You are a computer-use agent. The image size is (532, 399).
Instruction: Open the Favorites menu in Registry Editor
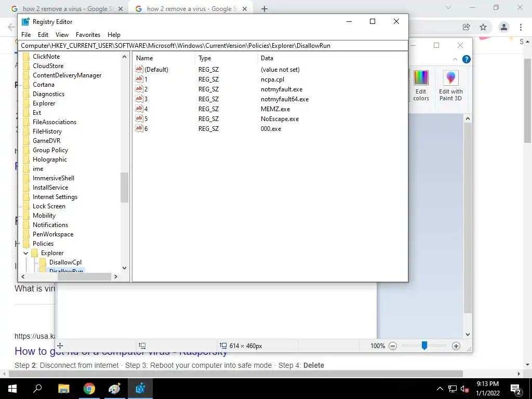point(88,35)
